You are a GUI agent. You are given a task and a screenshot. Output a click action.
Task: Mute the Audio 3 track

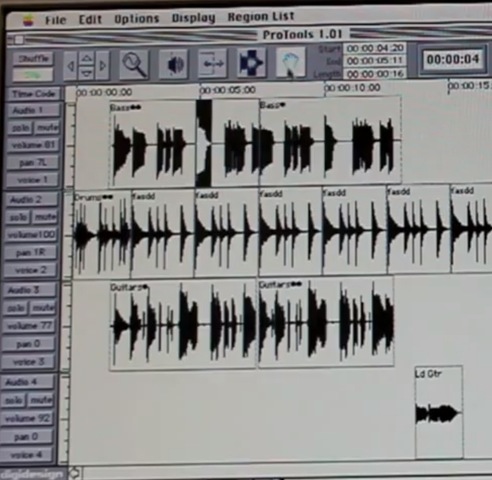pyautogui.click(x=43, y=308)
